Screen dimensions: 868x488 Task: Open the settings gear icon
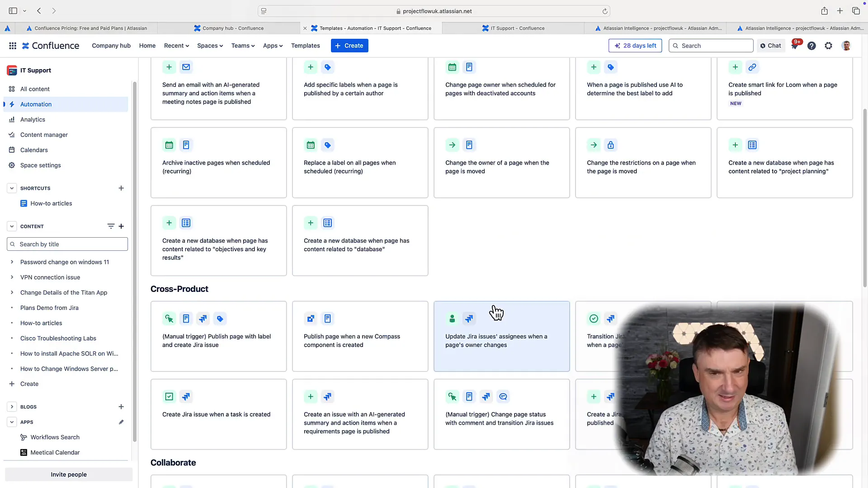(828, 46)
